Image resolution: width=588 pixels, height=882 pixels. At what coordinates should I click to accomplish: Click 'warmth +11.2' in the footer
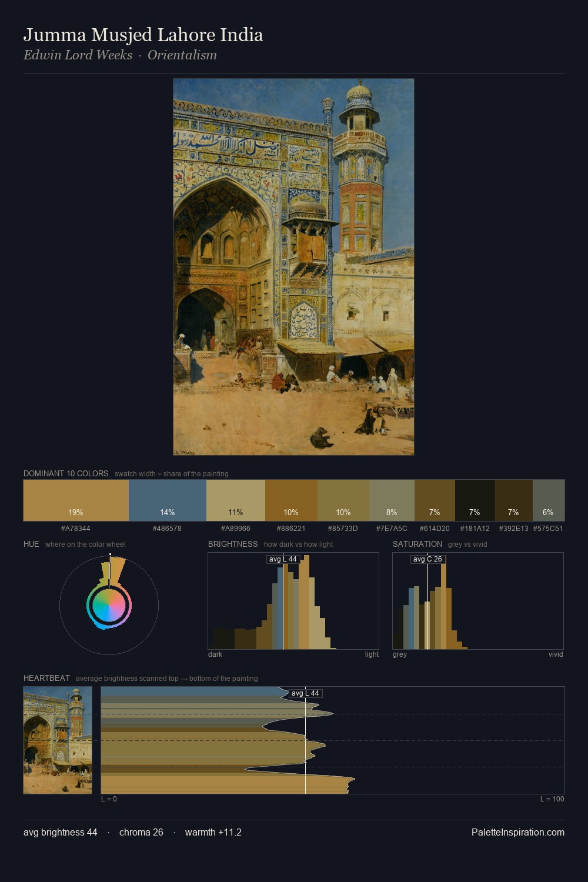point(213,833)
